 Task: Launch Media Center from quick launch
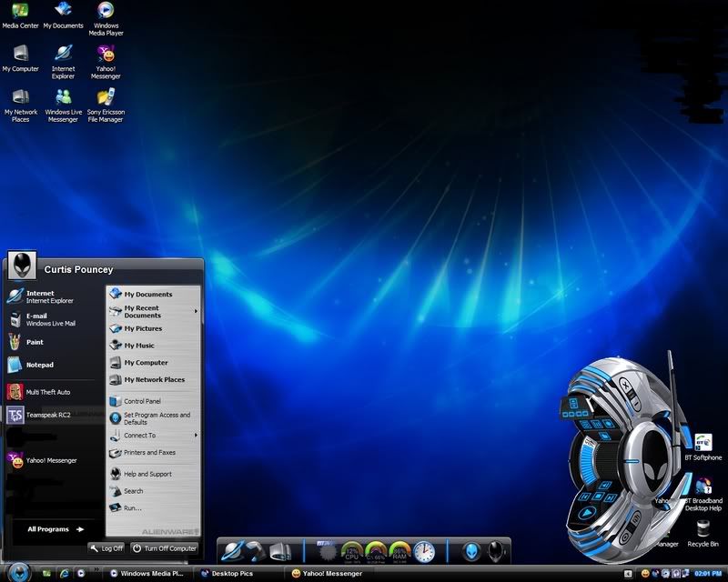click(x=46, y=574)
